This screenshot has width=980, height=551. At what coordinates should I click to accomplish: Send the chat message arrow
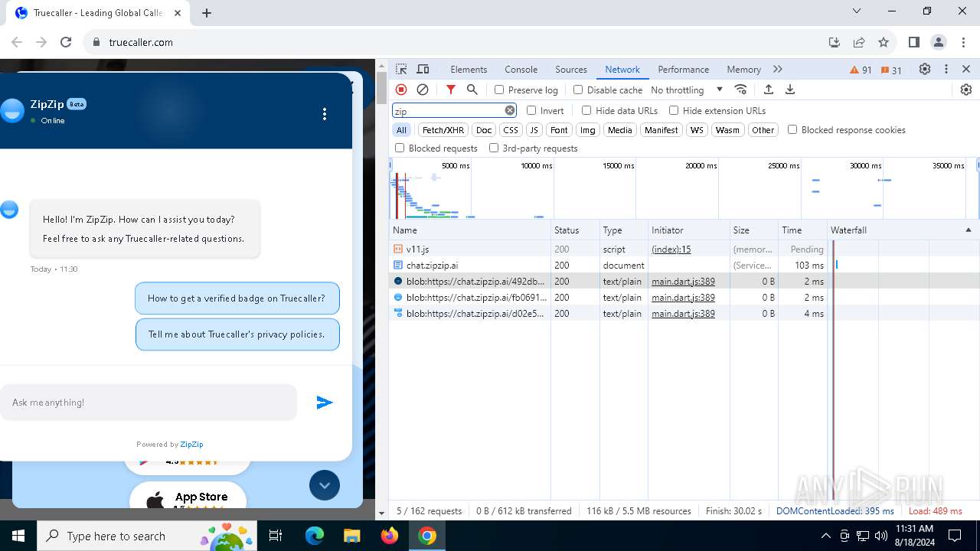click(325, 403)
